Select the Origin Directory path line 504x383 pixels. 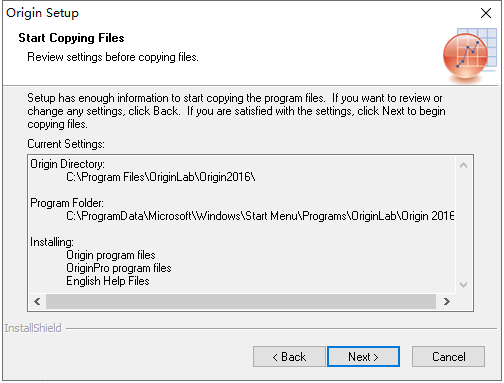pos(161,177)
